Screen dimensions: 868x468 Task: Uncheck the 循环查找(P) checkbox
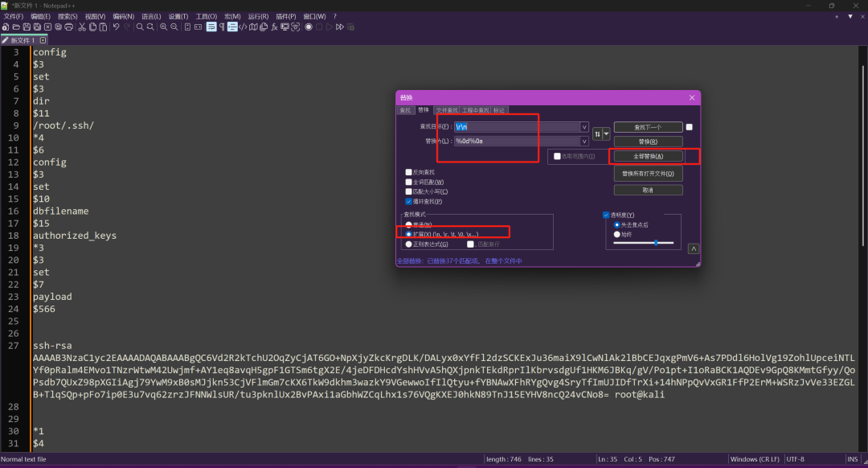click(408, 202)
